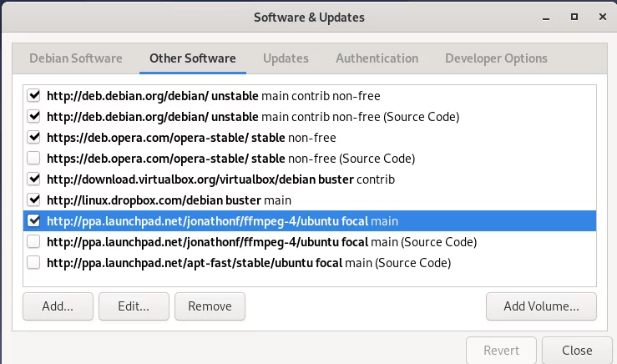The width and height of the screenshot is (617, 364).
Task: Enable the opera-stable (Source Code) checkbox
Action: click(x=34, y=158)
